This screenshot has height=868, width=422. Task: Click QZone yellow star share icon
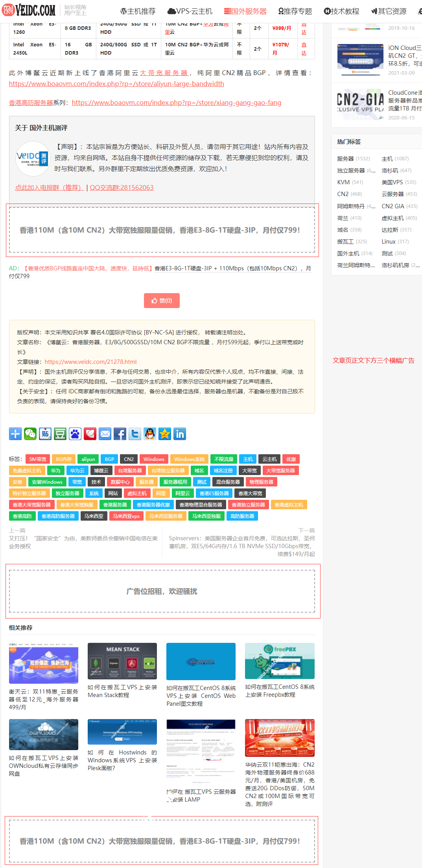(165, 434)
